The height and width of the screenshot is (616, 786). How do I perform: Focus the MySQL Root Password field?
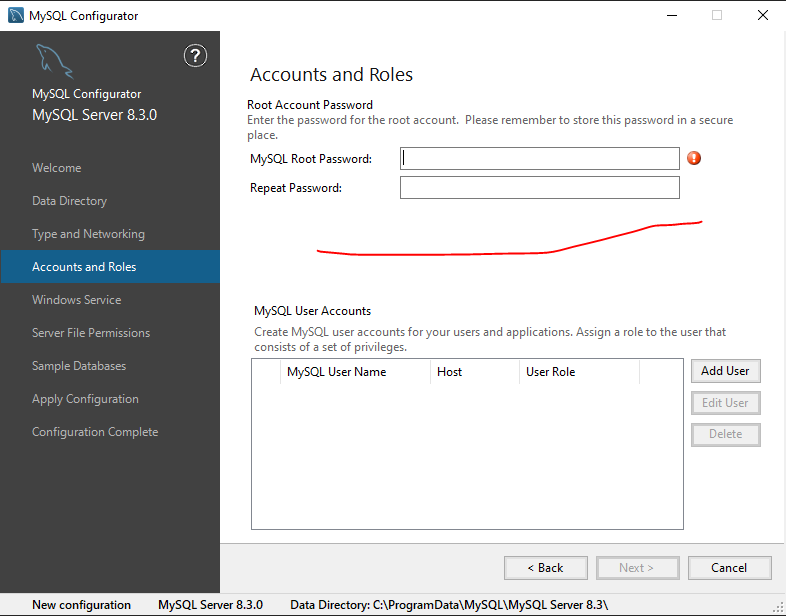point(539,158)
